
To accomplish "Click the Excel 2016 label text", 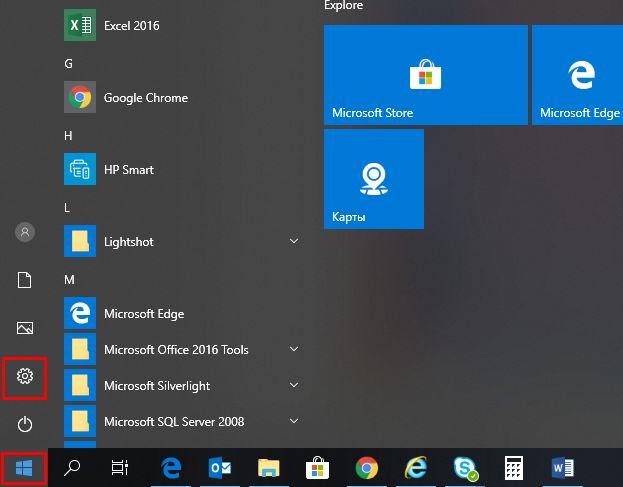I will (132, 26).
